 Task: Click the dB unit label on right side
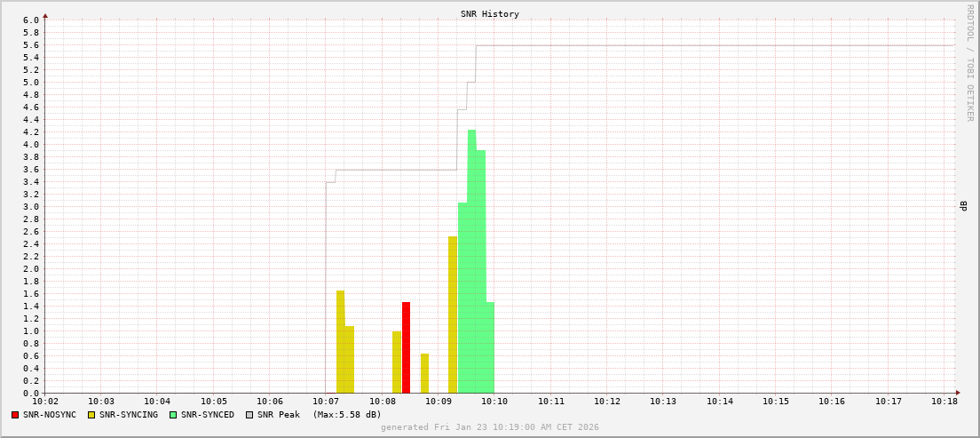(963, 206)
